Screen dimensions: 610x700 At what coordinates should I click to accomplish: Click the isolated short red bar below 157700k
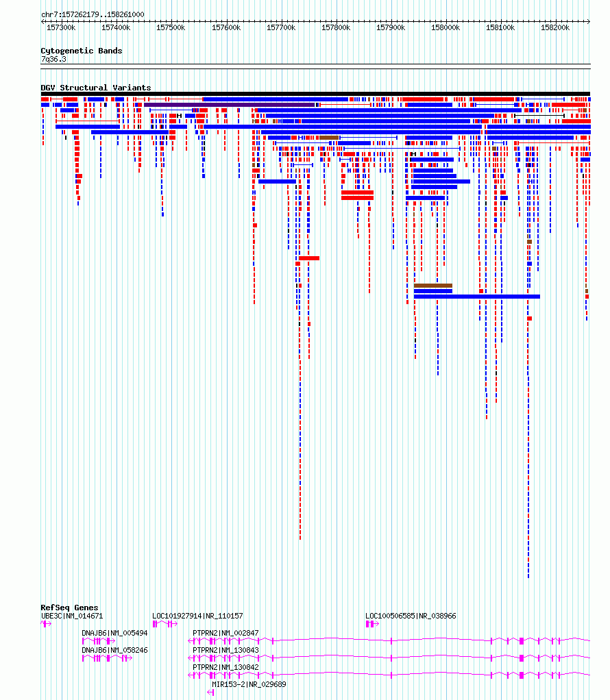pyautogui.click(x=309, y=258)
